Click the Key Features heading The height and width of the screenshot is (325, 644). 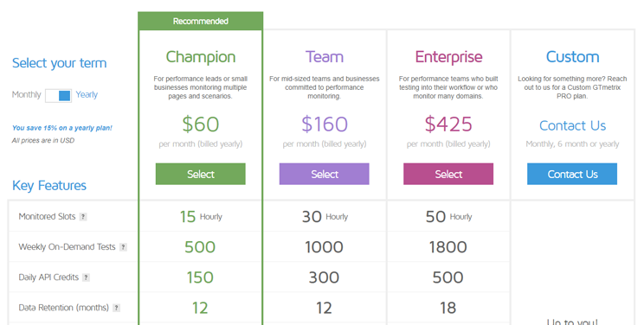pos(49,186)
